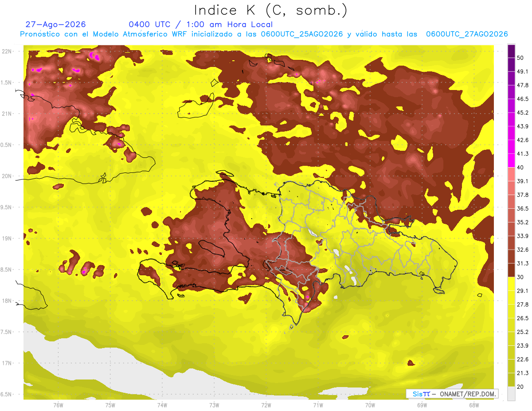532x411 pixels.
Task: Click the "69W" longitude label
Action: (x=422, y=405)
